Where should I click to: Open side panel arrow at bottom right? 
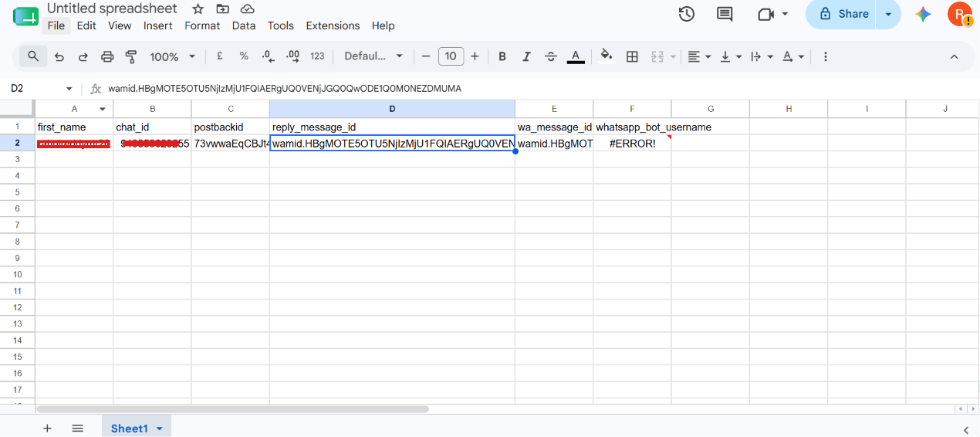966,429
